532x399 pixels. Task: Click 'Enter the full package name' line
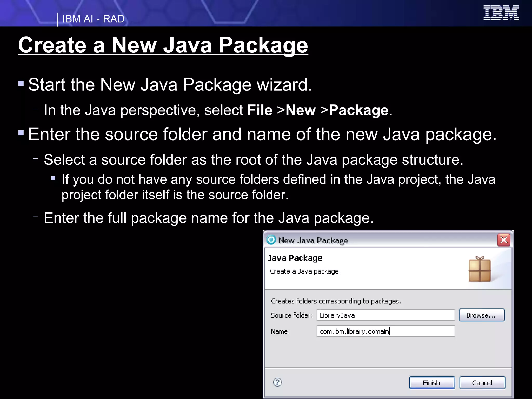pyautogui.click(x=209, y=218)
